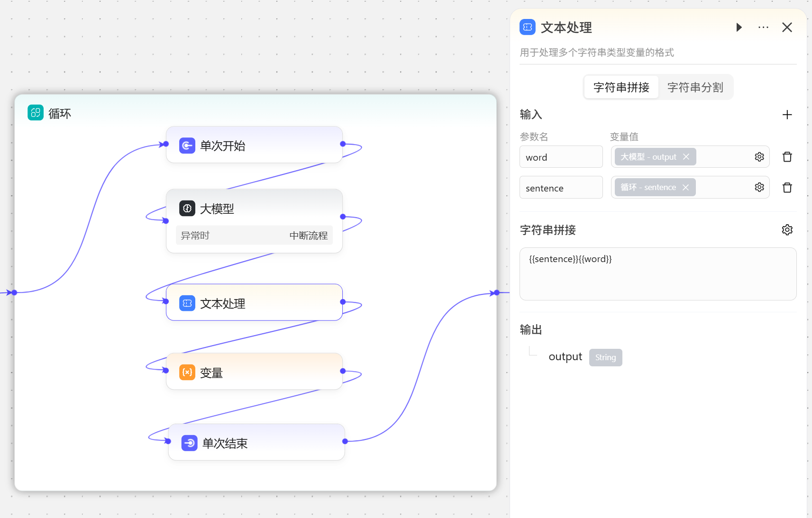
Task: Switch to the 字符串分割 tab
Action: [695, 87]
